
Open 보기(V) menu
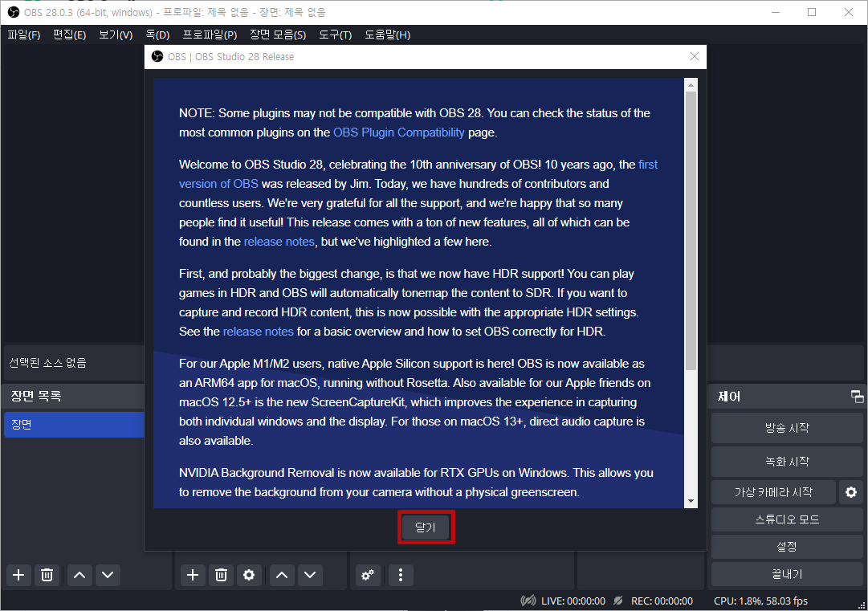click(116, 35)
